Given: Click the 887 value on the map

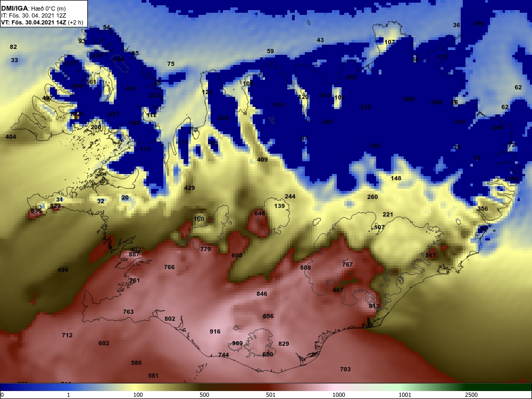Looking at the screenshot, I should tap(135, 254).
